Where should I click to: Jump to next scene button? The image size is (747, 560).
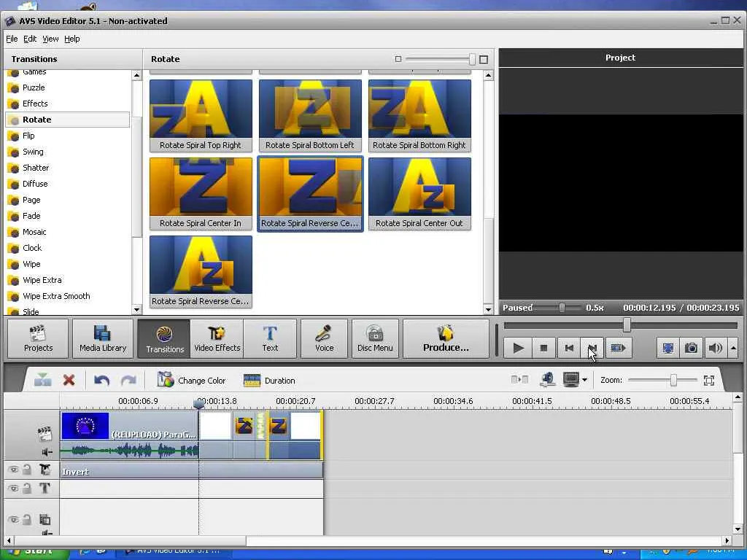point(618,348)
